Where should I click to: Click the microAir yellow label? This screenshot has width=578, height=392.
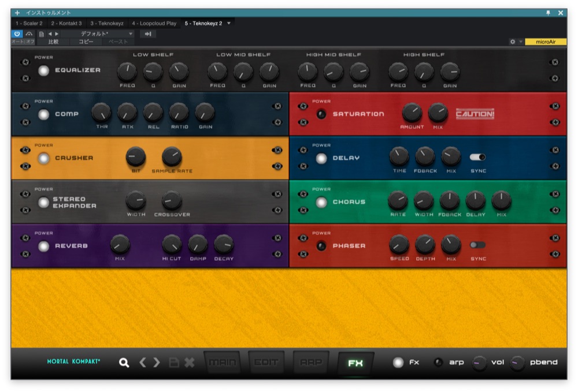coord(545,42)
